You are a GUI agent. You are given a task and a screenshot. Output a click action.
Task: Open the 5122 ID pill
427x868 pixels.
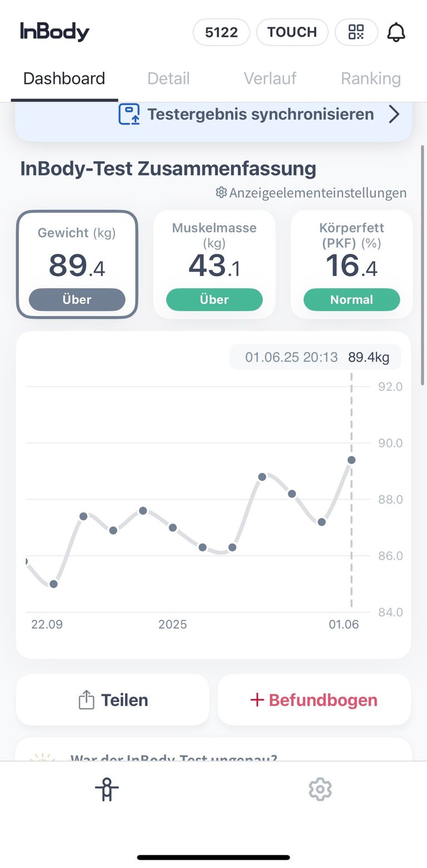221,32
